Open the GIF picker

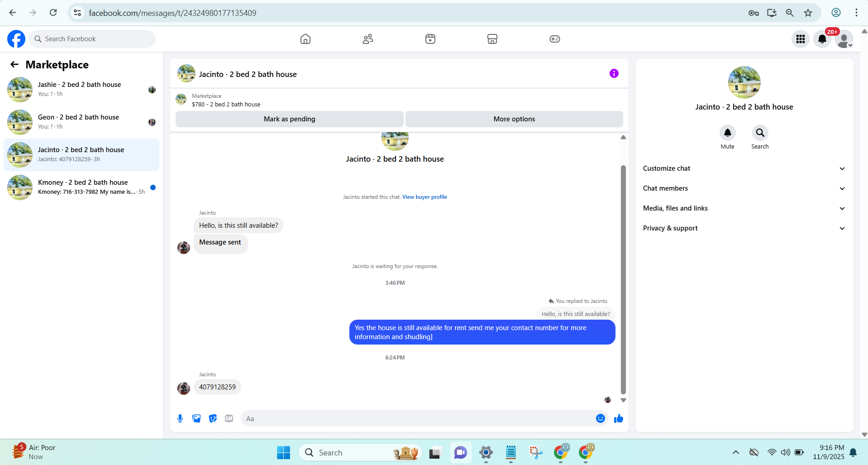tap(229, 418)
